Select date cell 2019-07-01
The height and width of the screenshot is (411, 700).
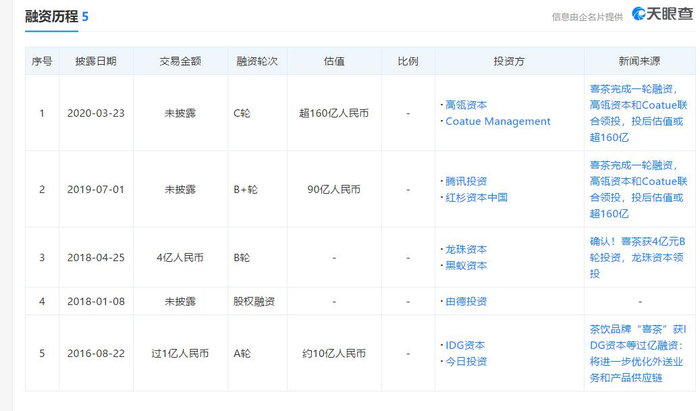pos(96,190)
